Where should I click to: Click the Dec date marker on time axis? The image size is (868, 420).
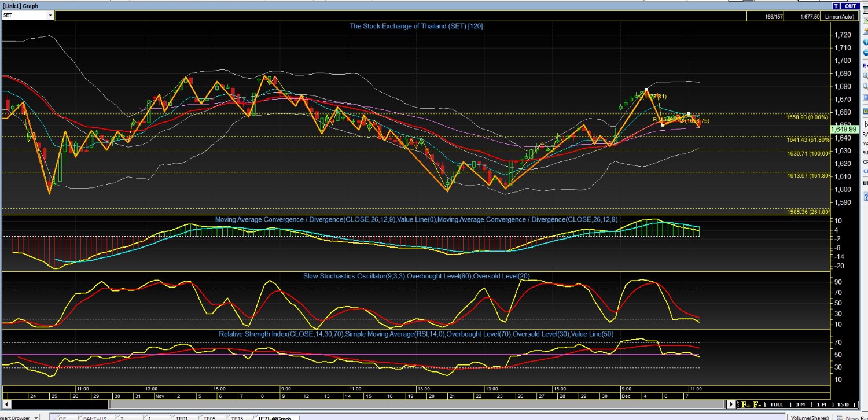coord(626,396)
